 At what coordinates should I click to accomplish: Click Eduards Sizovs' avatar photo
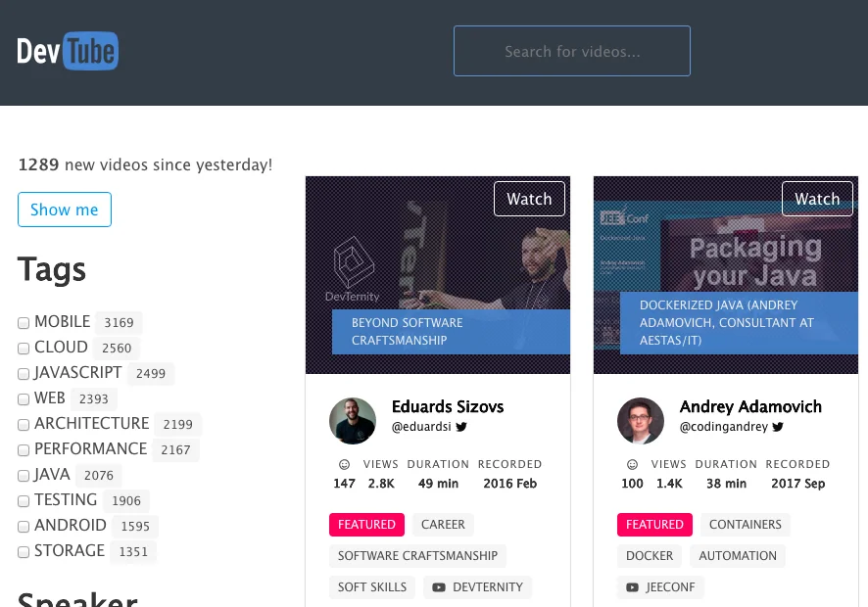(x=353, y=421)
